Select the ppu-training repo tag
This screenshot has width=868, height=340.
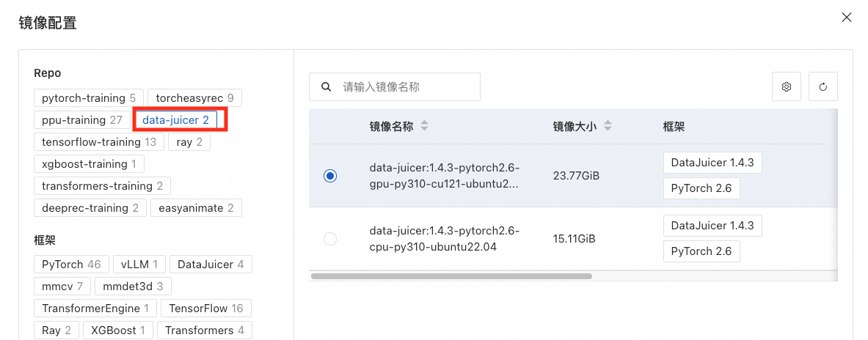coord(81,120)
